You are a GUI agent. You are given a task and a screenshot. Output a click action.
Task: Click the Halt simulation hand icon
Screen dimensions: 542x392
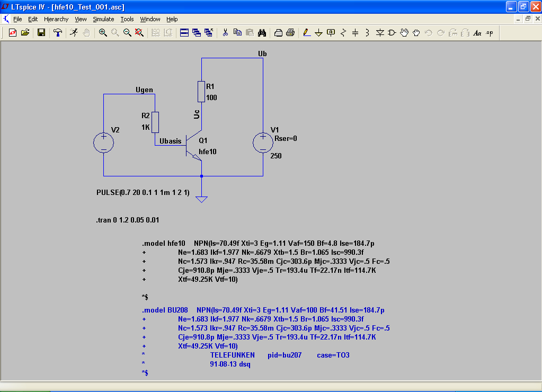[x=86, y=33]
